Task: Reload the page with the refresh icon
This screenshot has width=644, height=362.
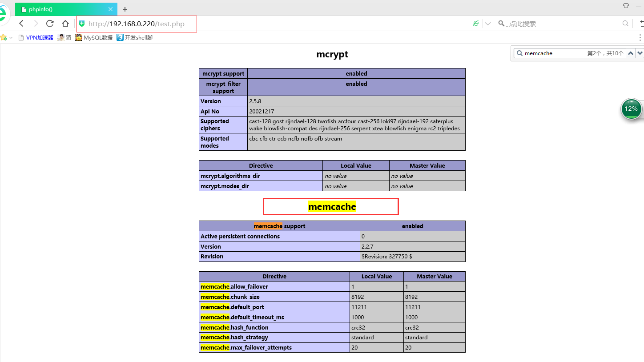Action: coord(50,24)
